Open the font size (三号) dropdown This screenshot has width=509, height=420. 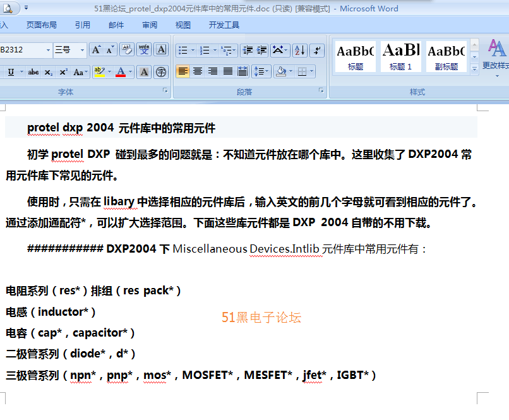[82, 50]
